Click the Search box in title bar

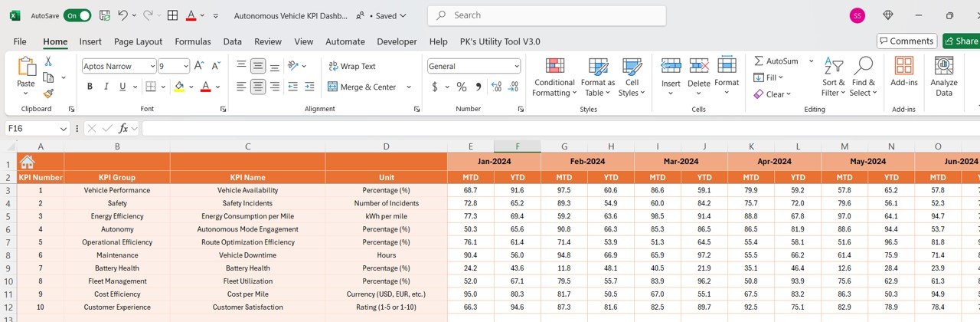coord(547,15)
